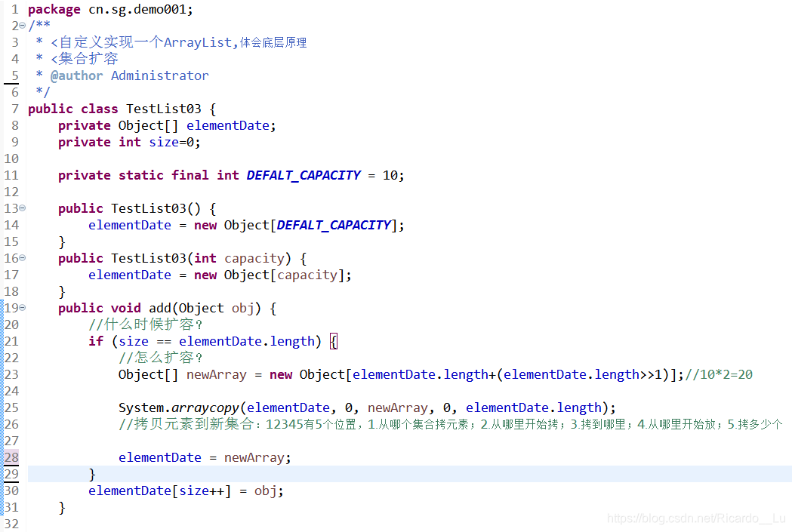Click line number 1 in the gutter
This screenshot has width=792, height=532.
[15, 10]
